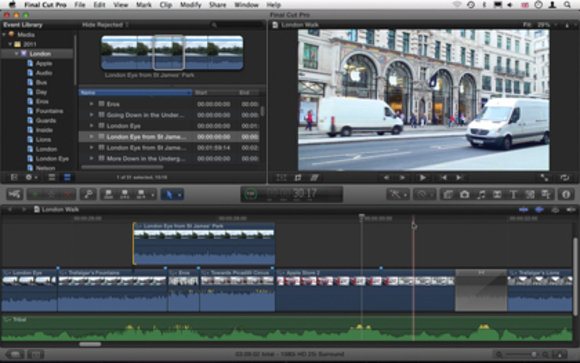Image resolution: width=580 pixels, height=363 pixels.
Task: Show the Transitions browser
Action: coord(497,194)
